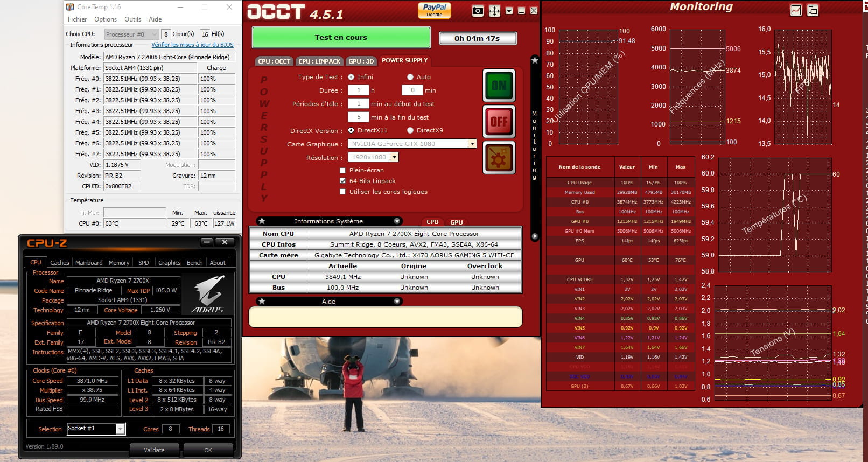
Task: Click the Utilisation CPU/MEM graph
Action: pos(589,86)
